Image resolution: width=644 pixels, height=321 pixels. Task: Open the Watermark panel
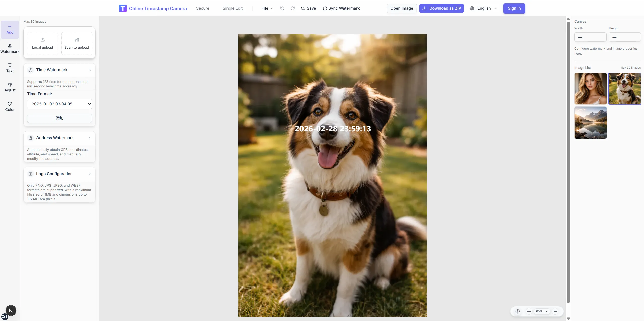click(10, 48)
